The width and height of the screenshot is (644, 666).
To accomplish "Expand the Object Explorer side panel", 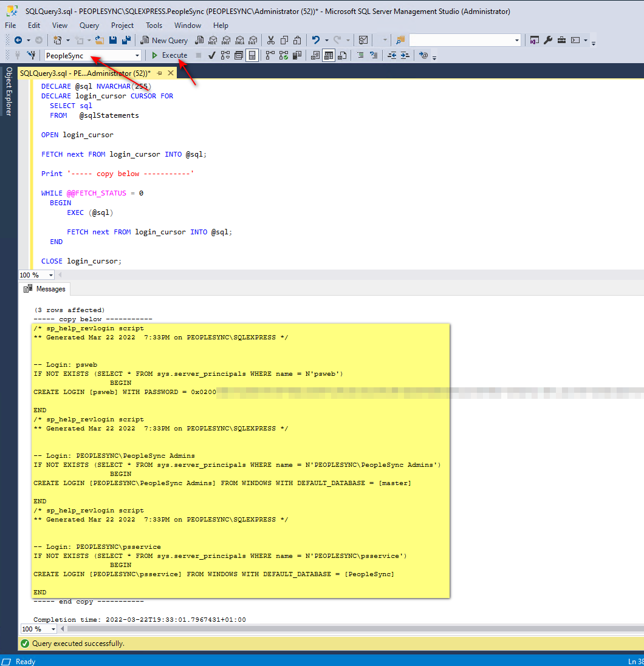I will (x=9, y=91).
